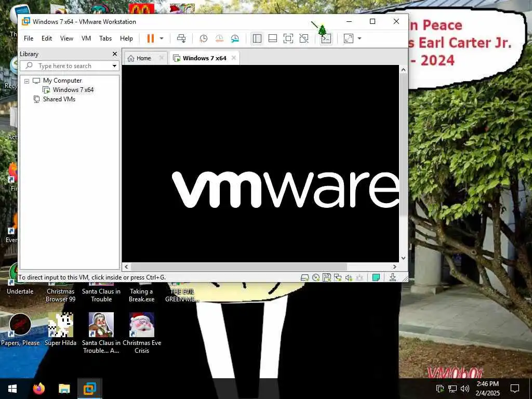Click the vertical scrollbar down arrow
The width and height of the screenshot is (532, 399).
[403, 258]
